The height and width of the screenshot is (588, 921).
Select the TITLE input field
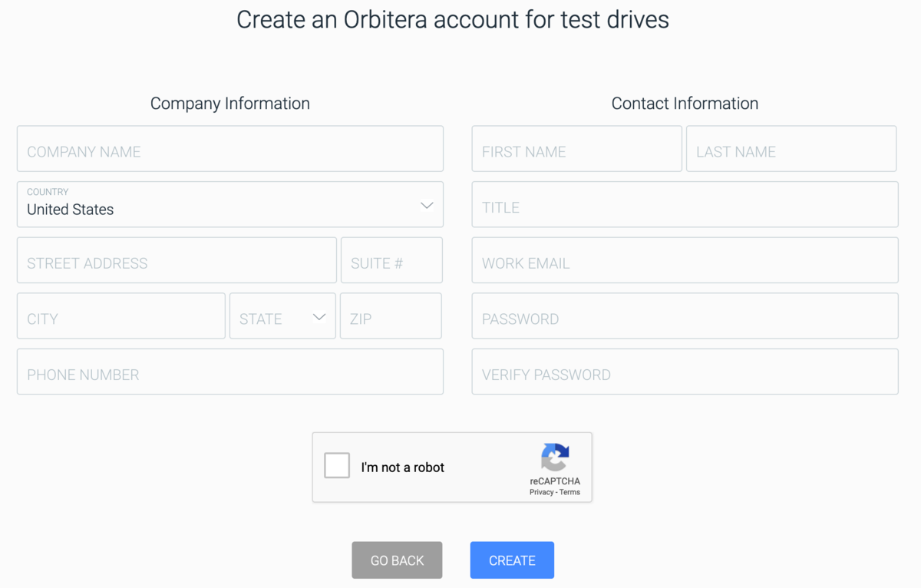tap(685, 204)
